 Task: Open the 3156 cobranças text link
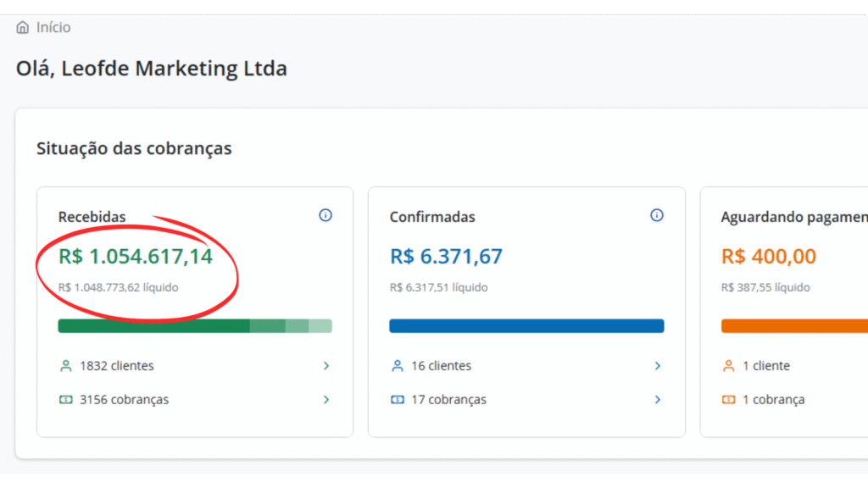pyautogui.click(x=124, y=400)
